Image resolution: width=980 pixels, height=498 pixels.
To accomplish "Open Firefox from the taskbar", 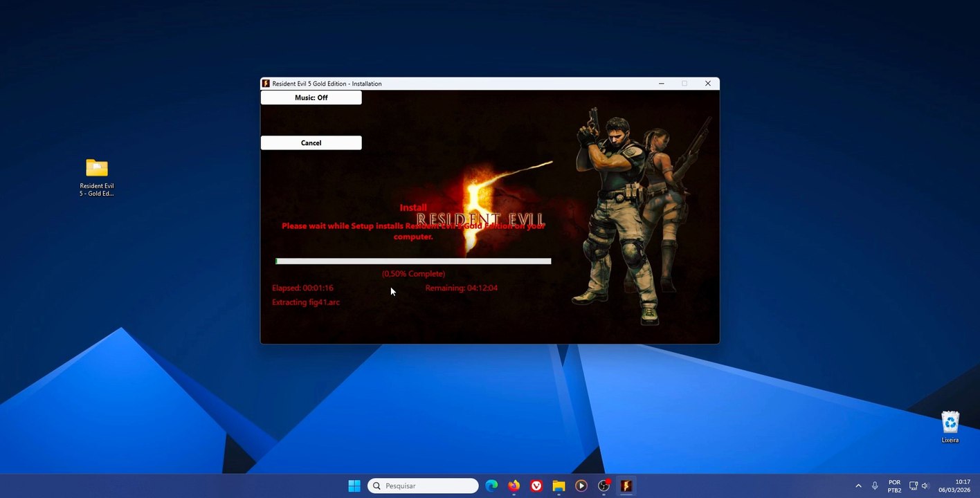I will coord(514,486).
